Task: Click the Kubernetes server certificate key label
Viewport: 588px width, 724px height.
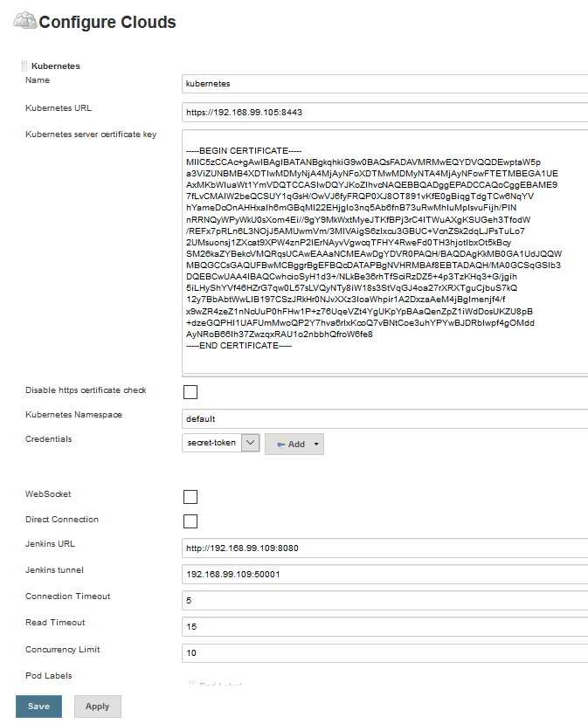Action: coord(91,134)
